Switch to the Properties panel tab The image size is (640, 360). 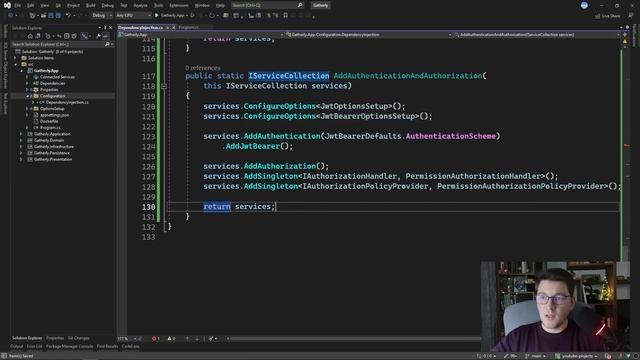(x=55, y=338)
